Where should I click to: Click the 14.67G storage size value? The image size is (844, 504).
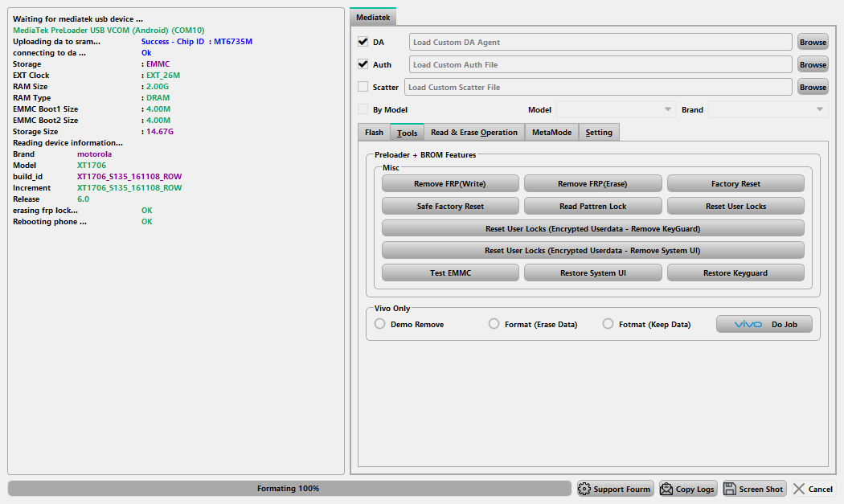click(x=160, y=131)
